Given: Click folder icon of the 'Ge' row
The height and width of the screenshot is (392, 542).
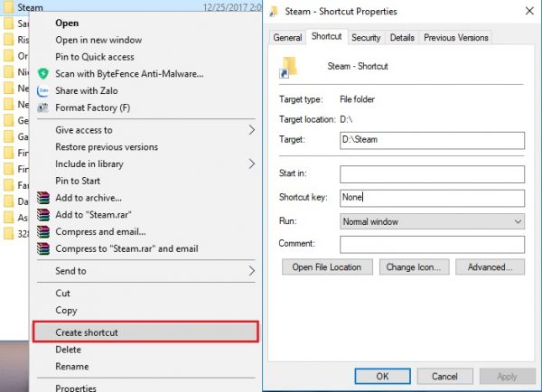Looking at the screenshot, I should [x=9, y=120].
